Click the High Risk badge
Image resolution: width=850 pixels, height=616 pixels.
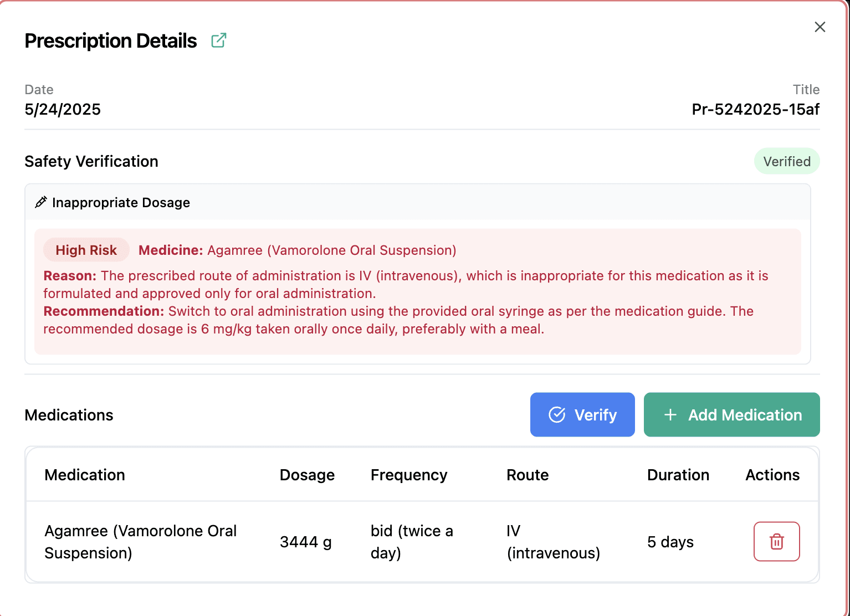pyautogui.click(x=86, y=250)
